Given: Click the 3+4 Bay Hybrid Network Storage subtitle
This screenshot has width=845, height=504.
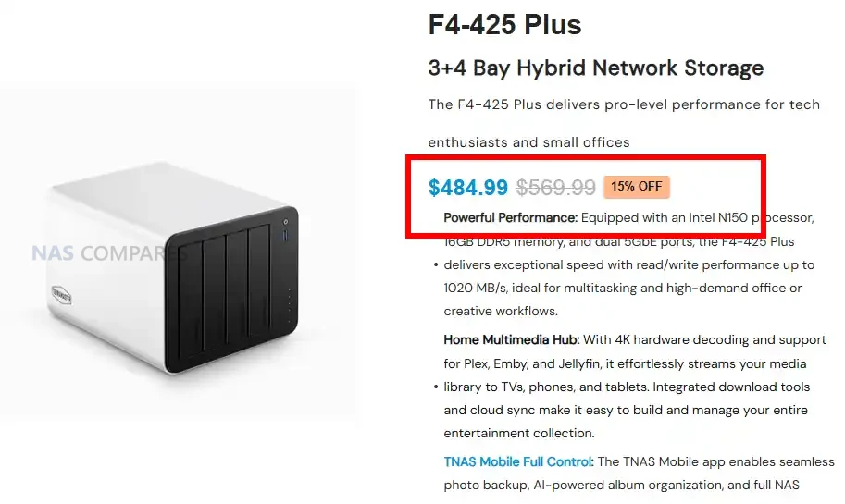Looking at the screenshot, I should (595, 68).
